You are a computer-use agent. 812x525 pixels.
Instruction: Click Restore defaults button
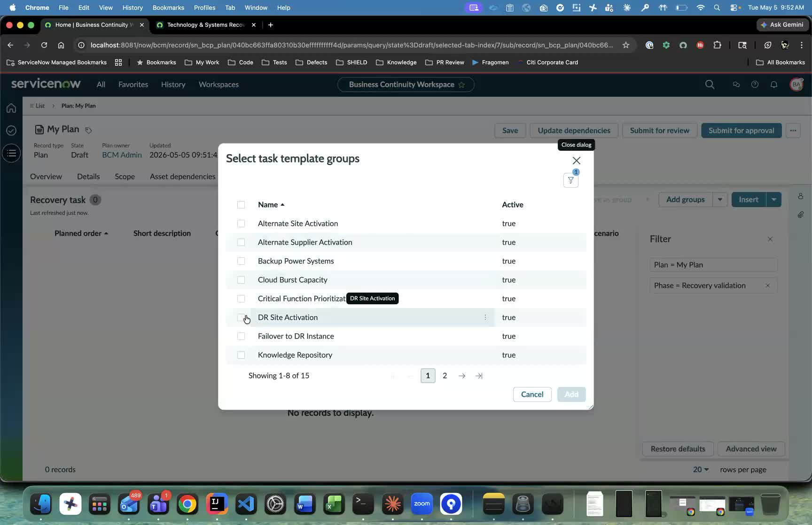tap(678, 449)
